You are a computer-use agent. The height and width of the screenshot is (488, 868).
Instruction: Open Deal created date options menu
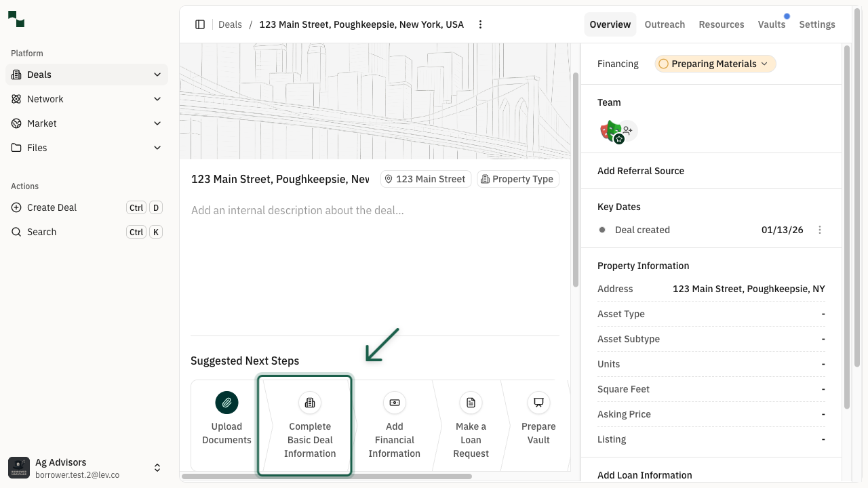[x=820, y=230]
